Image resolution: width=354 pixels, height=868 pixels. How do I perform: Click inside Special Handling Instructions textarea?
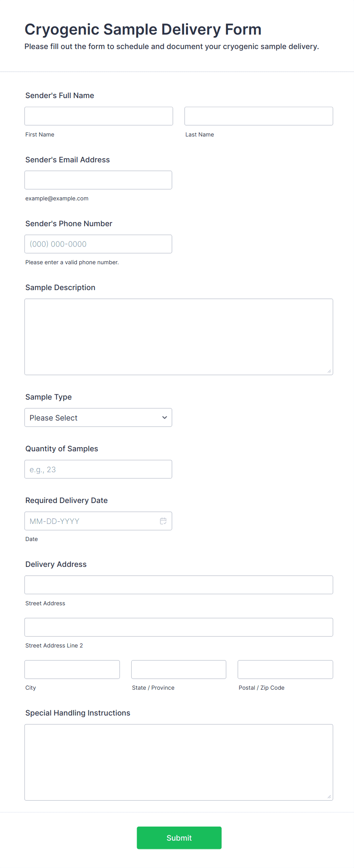[x=179, y=762]
